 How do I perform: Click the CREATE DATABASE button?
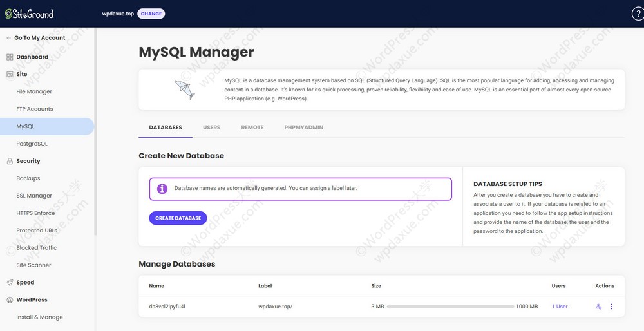pyautogui.click(x=178, y=218)
